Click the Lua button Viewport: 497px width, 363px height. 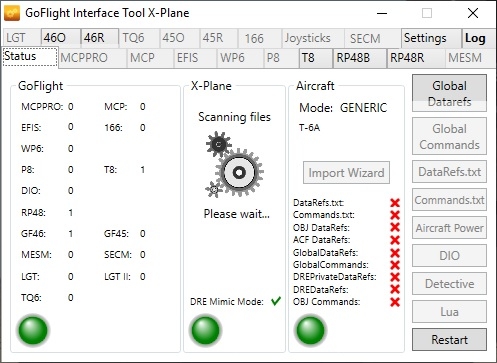[x=449, y=312]
